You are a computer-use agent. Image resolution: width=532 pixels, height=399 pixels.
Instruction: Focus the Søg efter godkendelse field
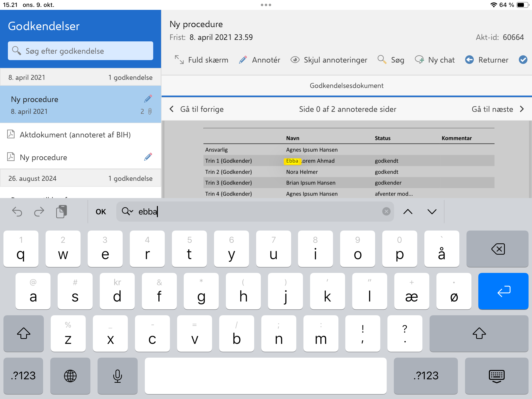[x=81, y=51]
